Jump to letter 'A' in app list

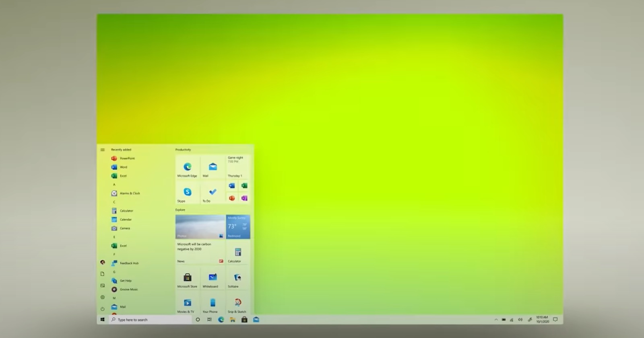[114, 185]
